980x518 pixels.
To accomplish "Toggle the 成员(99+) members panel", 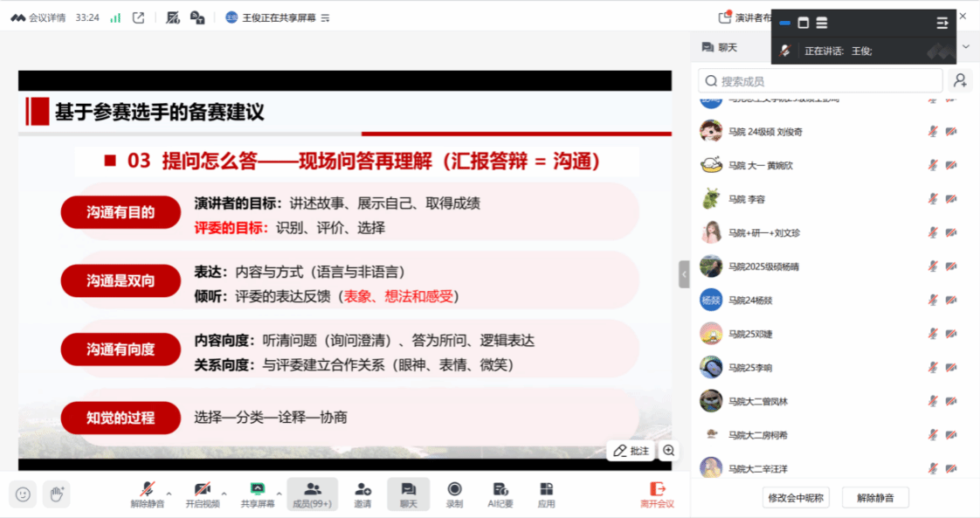I will pyautogui.click(x=312, y=494).
